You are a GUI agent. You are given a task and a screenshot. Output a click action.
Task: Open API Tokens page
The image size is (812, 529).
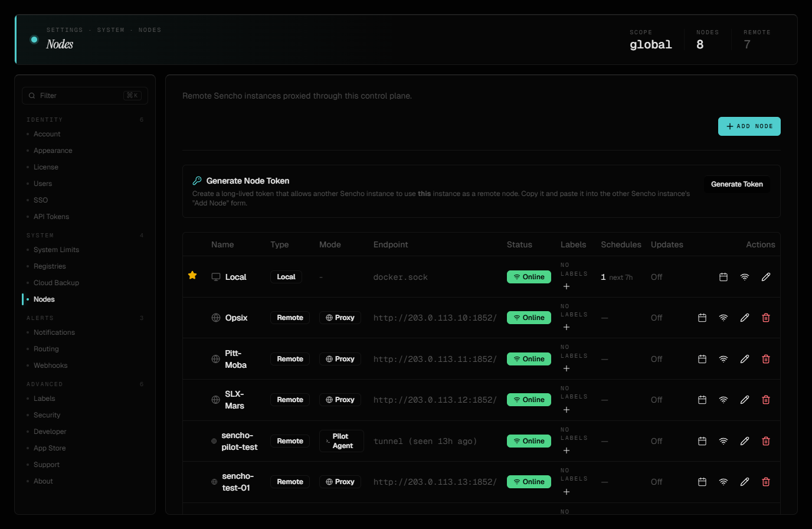pyautogui.click(x=51, y=217)
